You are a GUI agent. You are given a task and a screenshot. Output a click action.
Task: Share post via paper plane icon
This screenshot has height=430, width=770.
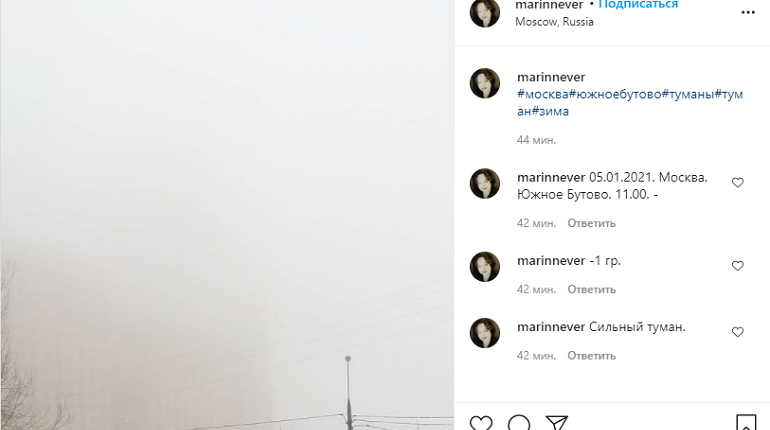click(x=557, y=423)
